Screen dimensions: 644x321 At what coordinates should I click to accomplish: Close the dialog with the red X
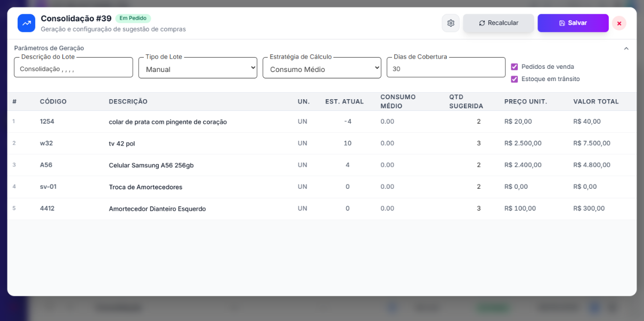pyautogui.click(x=619, y=23)
